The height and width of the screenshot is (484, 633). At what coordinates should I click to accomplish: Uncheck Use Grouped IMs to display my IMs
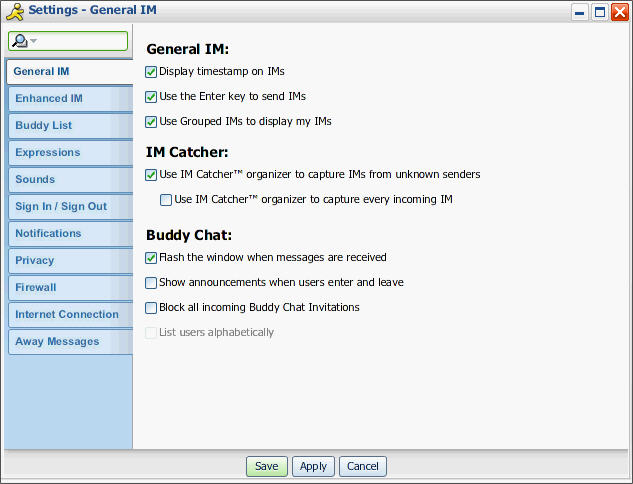(151, 122)
